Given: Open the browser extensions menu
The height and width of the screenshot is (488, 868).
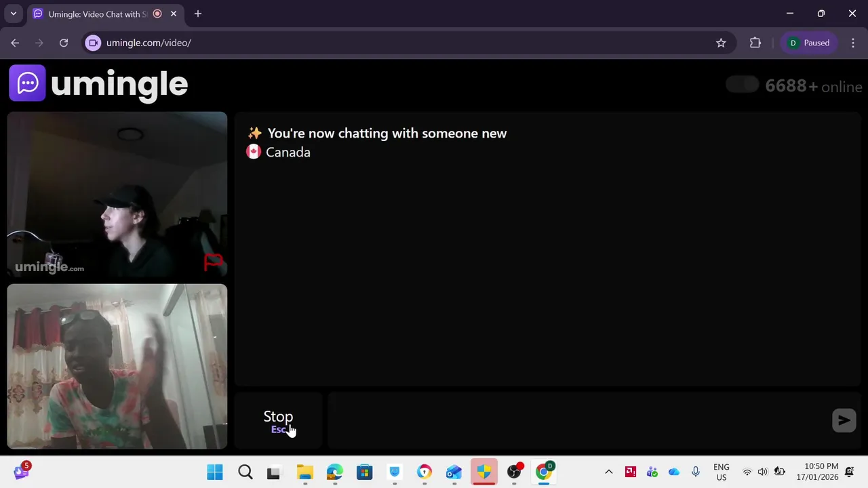Looking at the screenshot, I should click(755, 43).
